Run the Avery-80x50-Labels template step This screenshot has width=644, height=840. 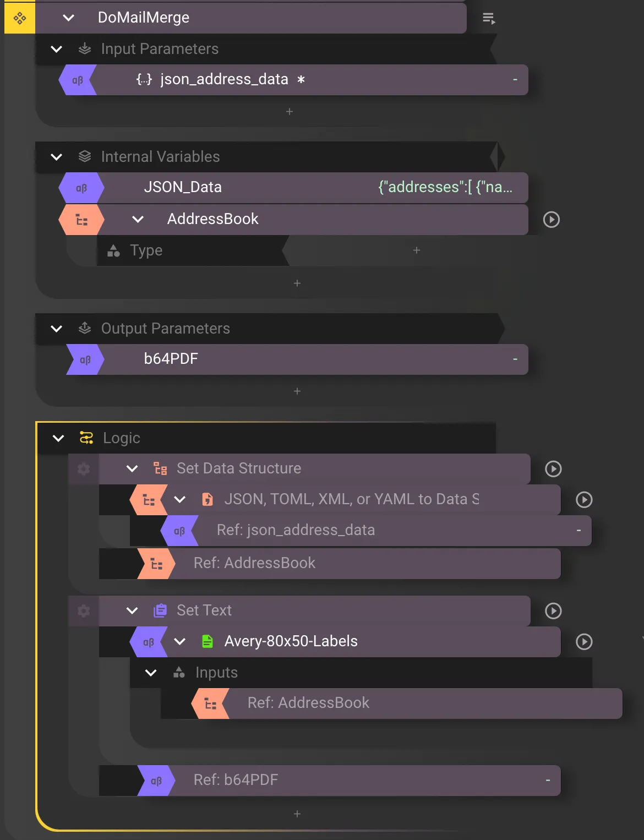pyautogui.click(x=584, y=641)
